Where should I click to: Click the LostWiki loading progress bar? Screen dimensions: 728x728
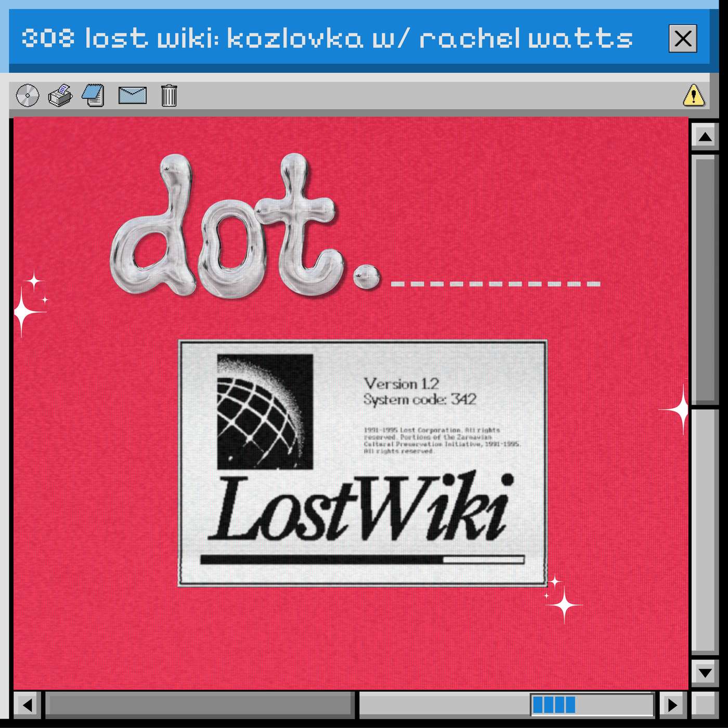(362, 560)
